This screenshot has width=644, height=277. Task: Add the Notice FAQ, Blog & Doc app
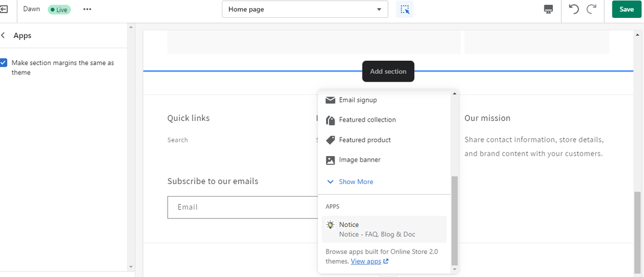[384, 229]
